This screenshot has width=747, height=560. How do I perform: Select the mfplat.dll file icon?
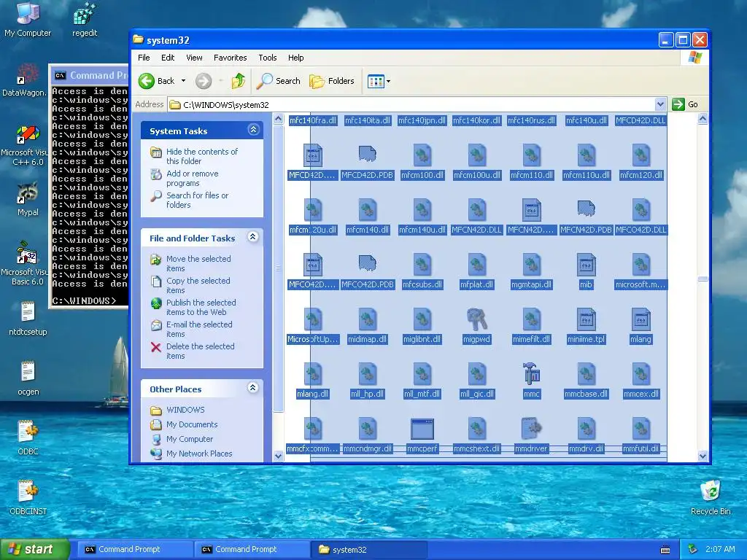tap(477, 264)
